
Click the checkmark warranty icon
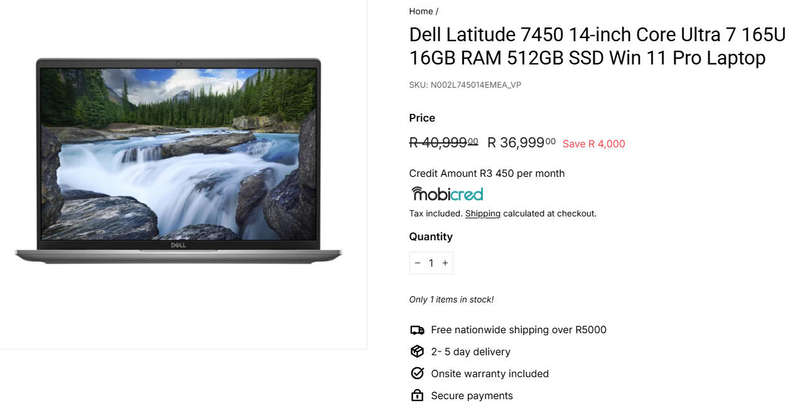(417, 373)
